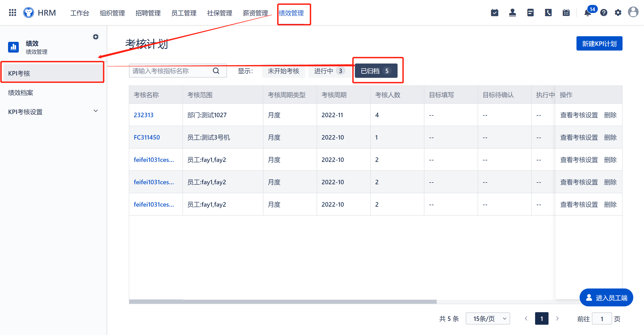Open the 员工管理 menu

tap(184, 13)
